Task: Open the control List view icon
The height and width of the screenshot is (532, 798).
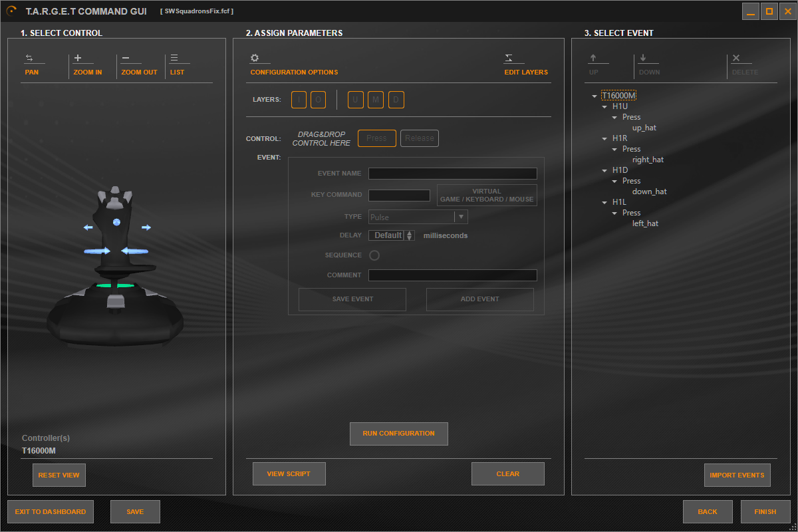Action: coord(174,58)
